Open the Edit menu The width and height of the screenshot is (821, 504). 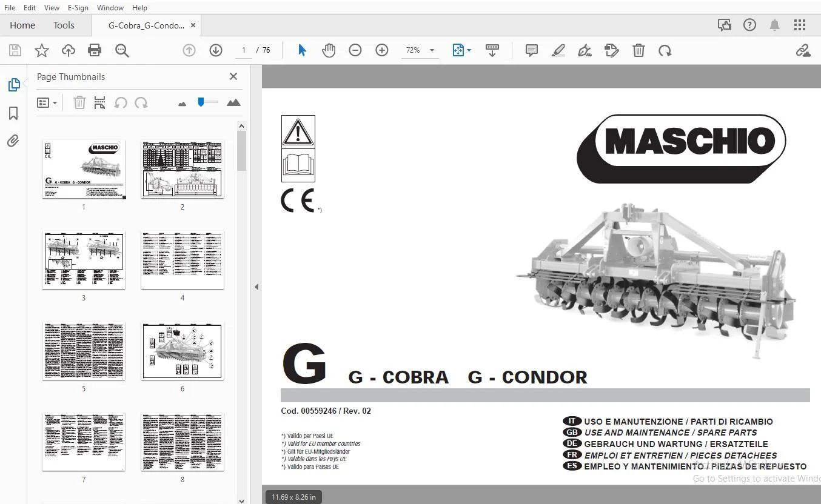point(30,8)
